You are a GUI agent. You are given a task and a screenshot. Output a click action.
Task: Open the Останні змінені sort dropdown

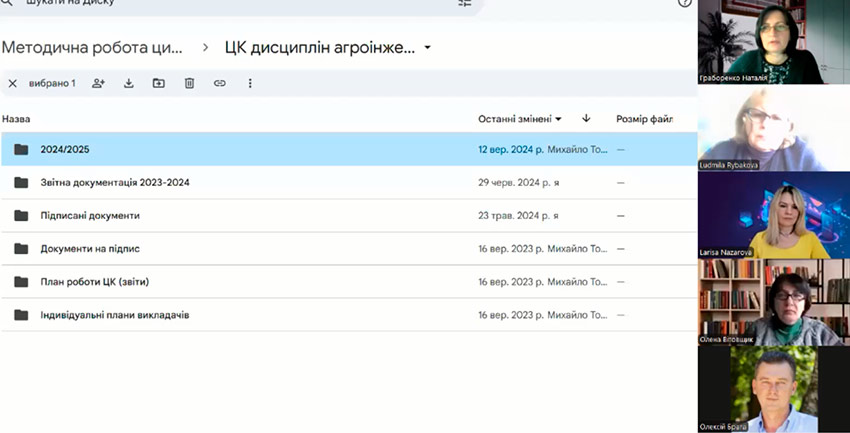point(520,119)
